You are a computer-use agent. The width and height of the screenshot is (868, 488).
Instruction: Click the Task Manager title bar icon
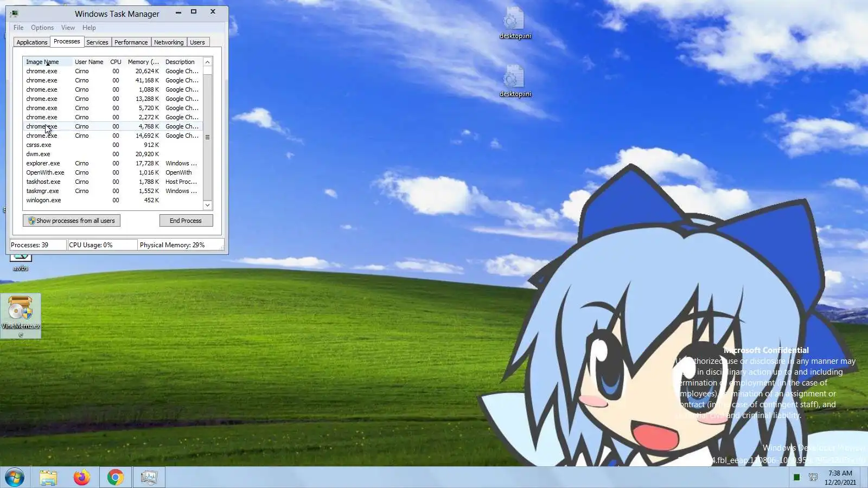coord(14,14)
